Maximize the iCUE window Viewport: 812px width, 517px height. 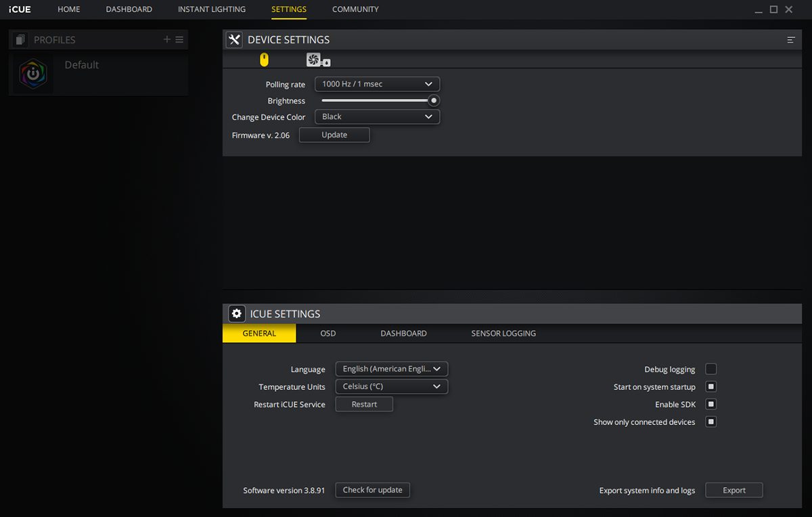coord(773,9)
